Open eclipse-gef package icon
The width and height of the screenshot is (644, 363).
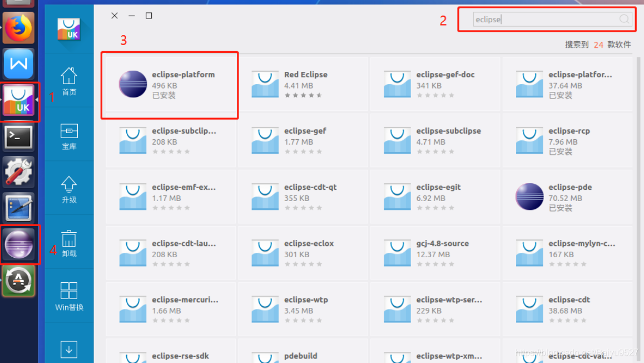[265, 140]
